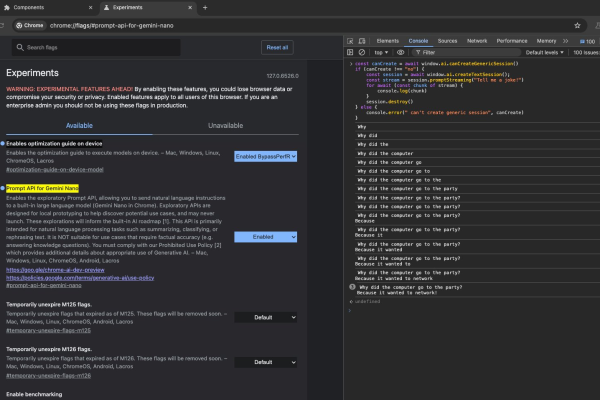Select the Available flags tab

(79, 126)
